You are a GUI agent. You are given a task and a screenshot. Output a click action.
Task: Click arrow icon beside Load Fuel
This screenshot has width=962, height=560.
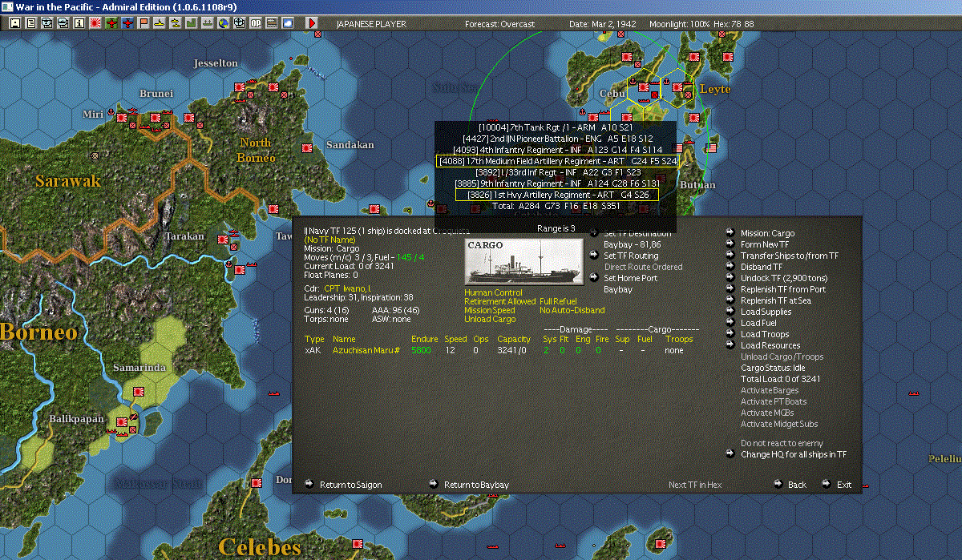point(730,323)
